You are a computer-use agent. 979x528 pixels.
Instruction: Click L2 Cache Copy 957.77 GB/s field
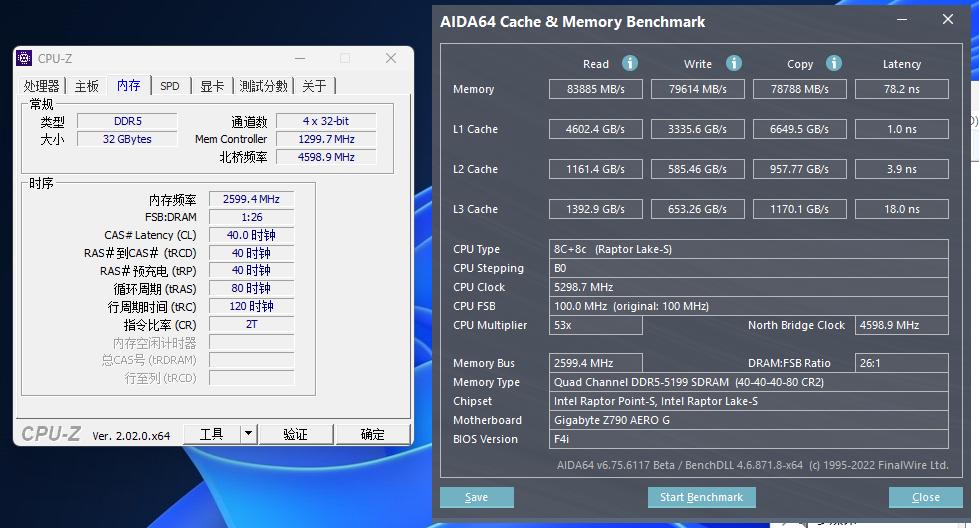pos(800,169)
